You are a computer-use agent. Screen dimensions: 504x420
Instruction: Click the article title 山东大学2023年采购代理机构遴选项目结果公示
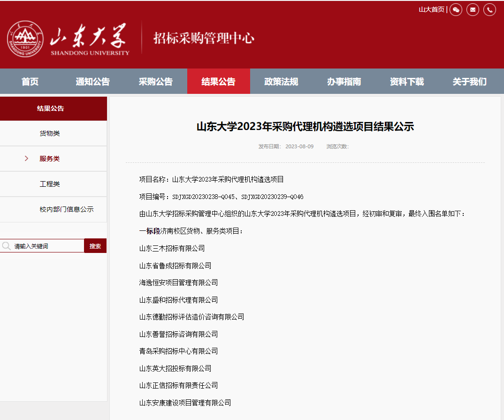click(305, 127)
